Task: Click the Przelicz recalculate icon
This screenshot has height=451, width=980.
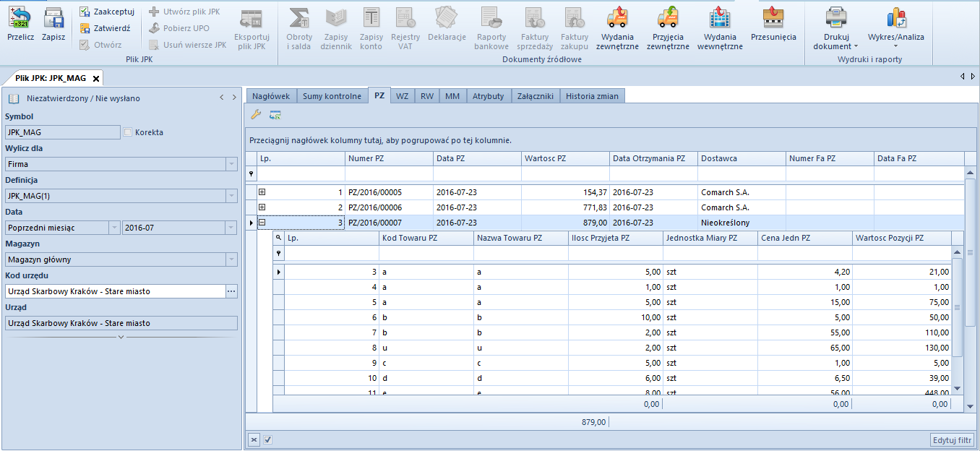Action: [x=20, y=24]
